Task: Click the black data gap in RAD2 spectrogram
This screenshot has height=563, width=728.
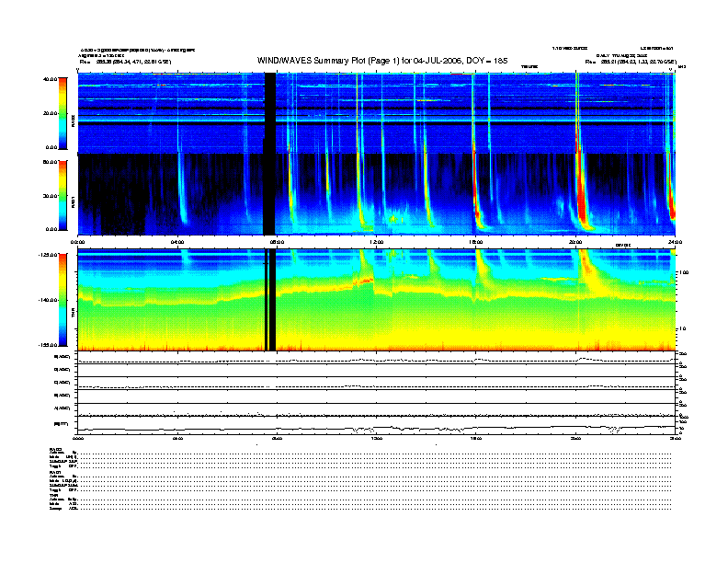Action: click(269, 113)
